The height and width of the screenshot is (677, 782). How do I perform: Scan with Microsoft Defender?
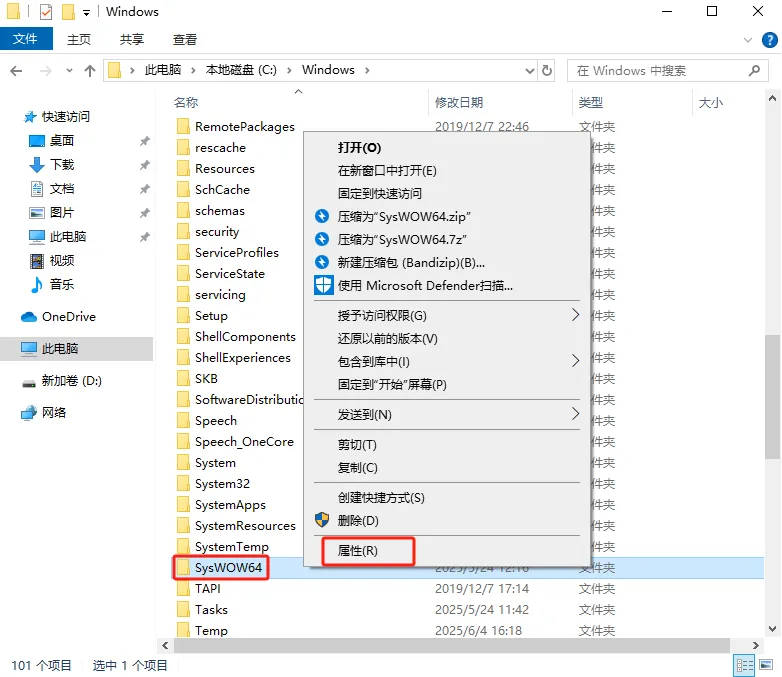[446, 285]
